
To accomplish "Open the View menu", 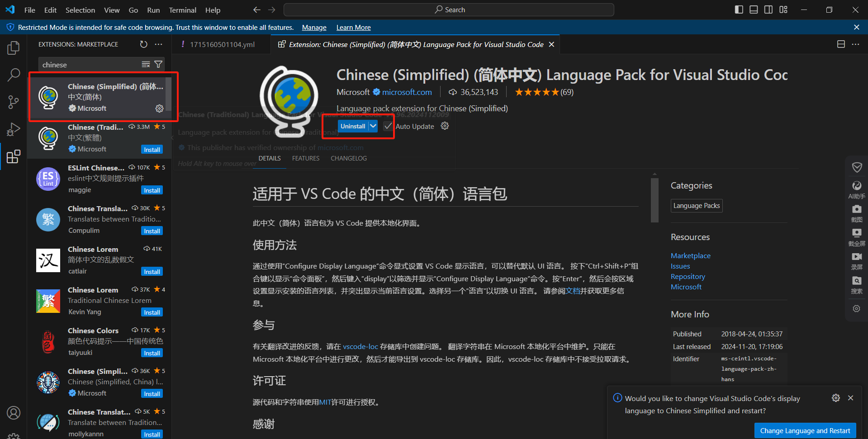I will tap(112, 10).
